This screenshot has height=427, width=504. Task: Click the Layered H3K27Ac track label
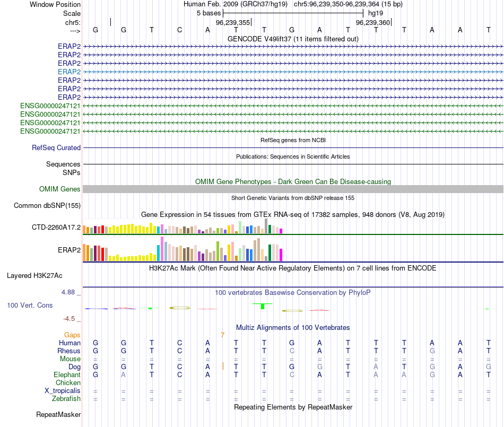tap(34, 275)
